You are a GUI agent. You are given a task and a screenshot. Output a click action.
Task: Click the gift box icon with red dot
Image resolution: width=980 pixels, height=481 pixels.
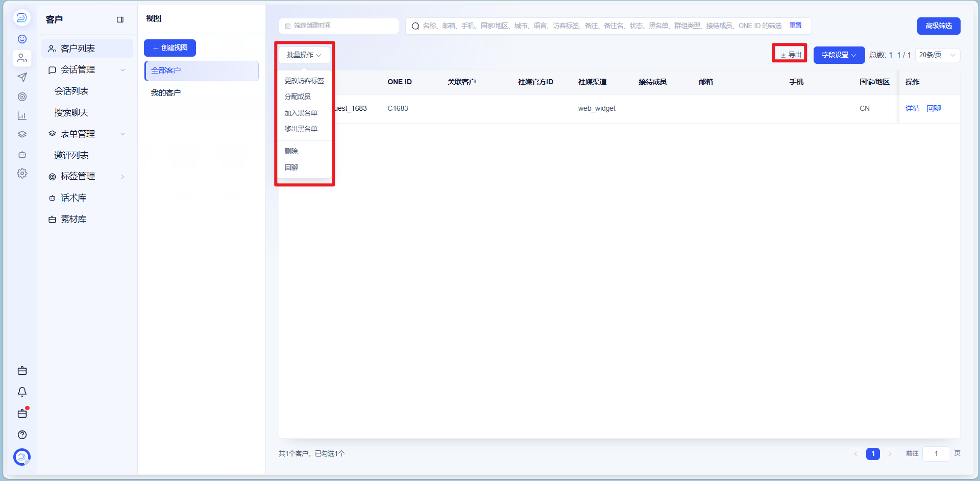[22, 413]
